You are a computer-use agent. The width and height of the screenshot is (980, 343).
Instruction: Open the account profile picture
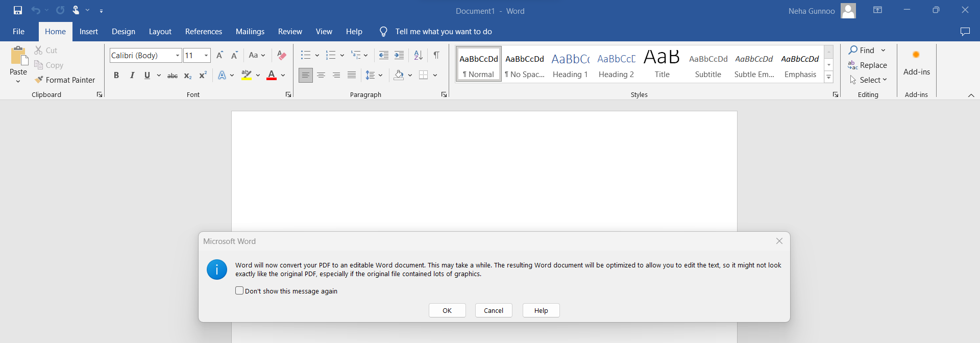point(848,11)
